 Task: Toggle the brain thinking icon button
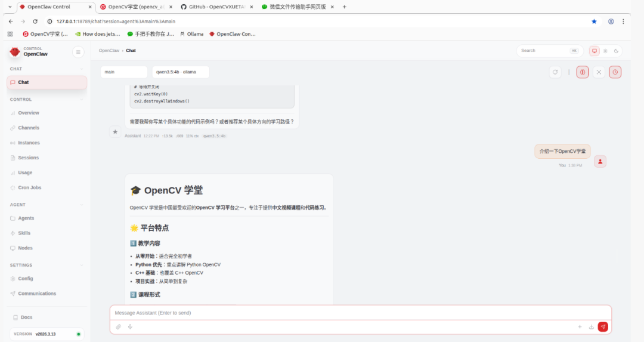(x=583, y=72)
